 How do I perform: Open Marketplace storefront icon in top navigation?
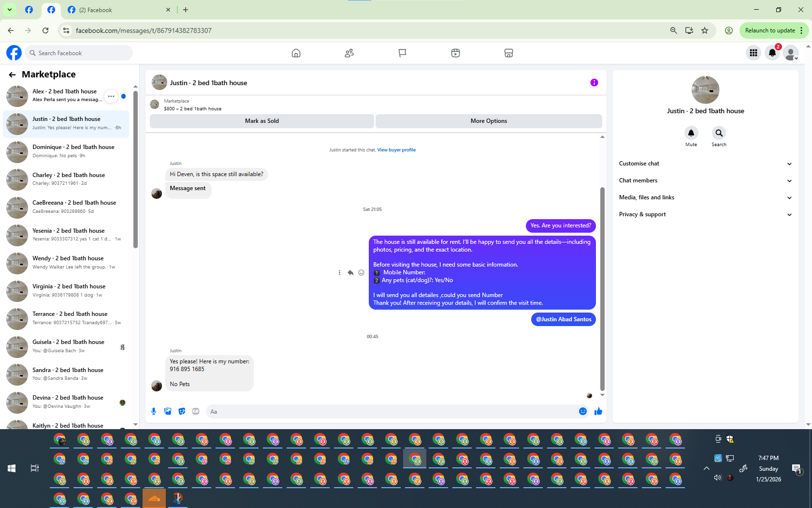coord(508,53)
